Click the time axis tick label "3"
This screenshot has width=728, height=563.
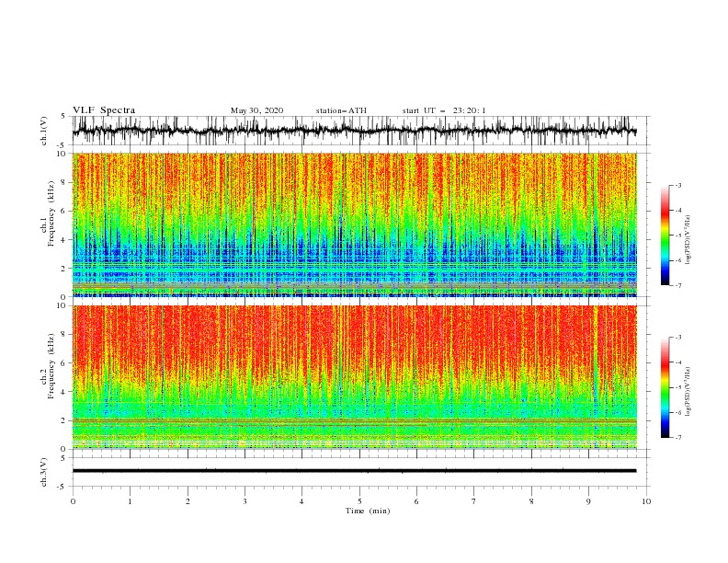(x=245, y=501)
